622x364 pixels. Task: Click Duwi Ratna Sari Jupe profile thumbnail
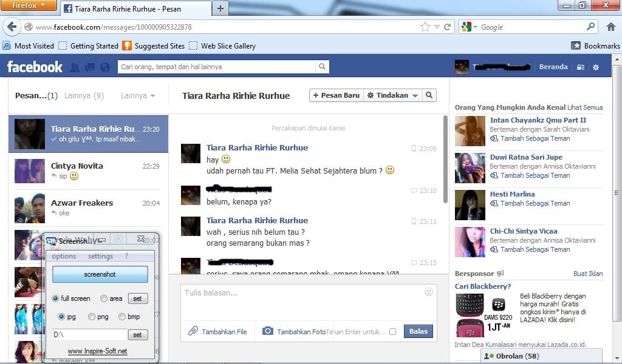(x=470, y=168)
